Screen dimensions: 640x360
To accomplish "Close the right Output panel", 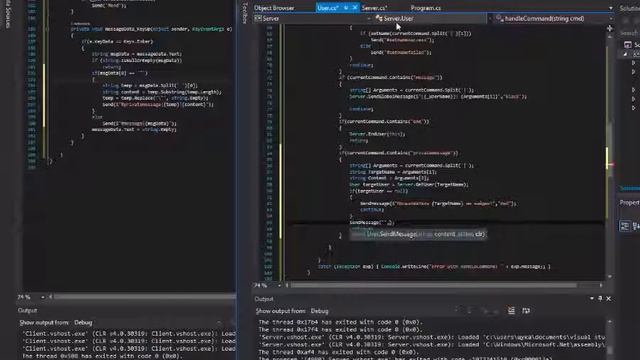I will (609, 299).
